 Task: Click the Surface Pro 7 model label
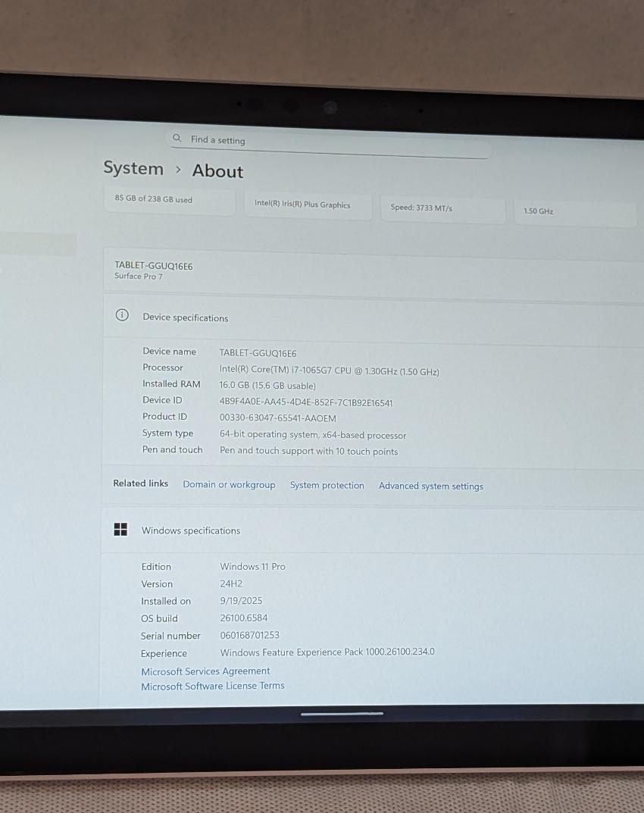tap(139, 277)
